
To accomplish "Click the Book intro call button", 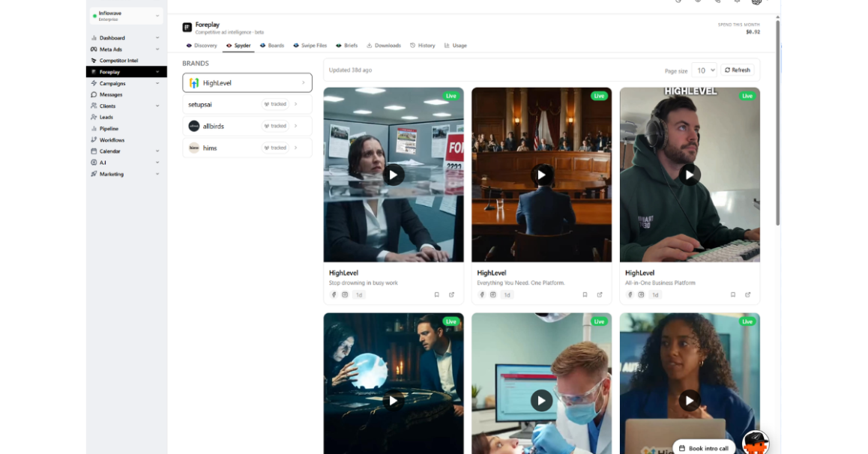I will click(x=704, y=448).
